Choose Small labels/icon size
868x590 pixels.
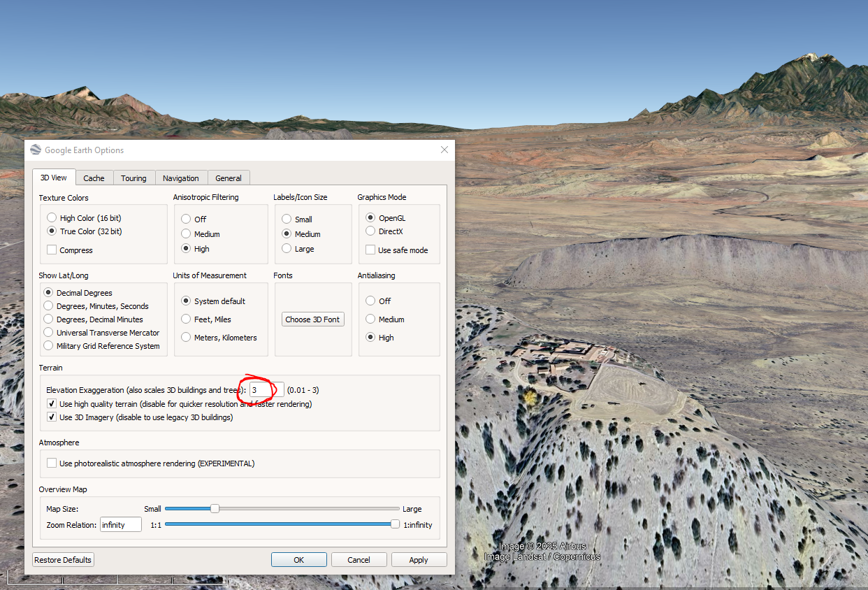(287, 219)
